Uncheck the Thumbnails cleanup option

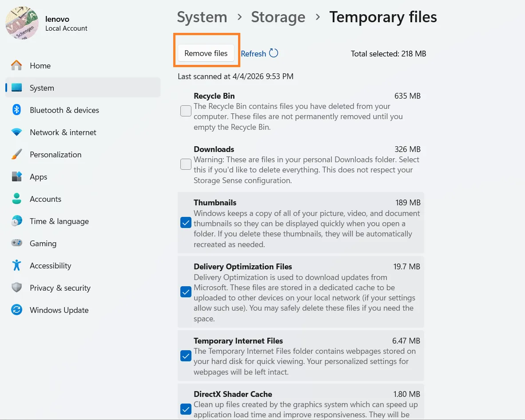click(186, 223)
